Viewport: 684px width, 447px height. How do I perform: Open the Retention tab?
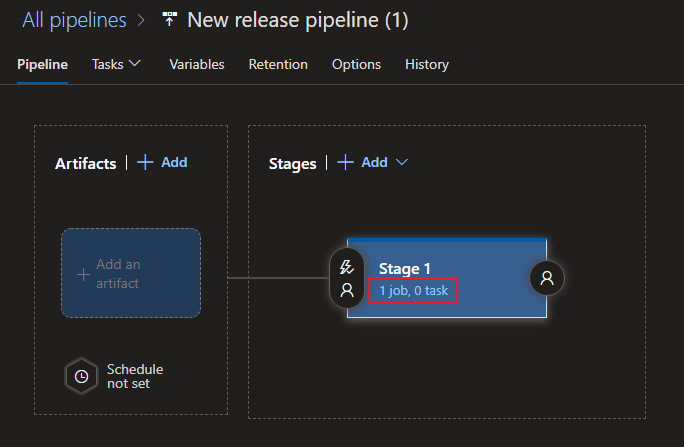278,64
